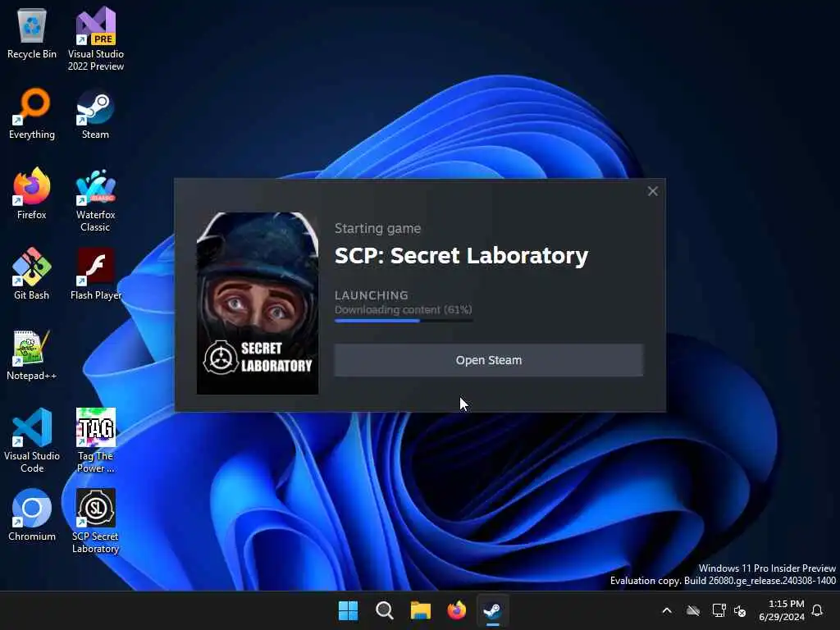Open the notifications bell
840x630 pixels.
(x=818, y=610)
